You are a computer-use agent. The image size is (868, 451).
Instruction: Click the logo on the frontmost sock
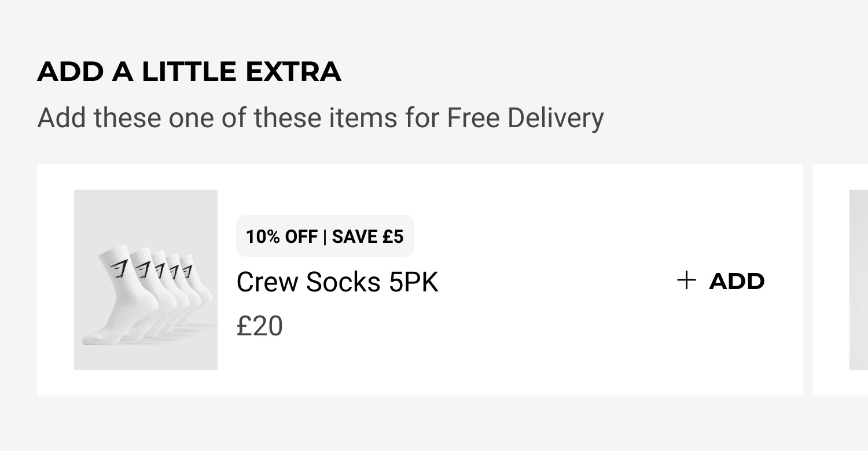120,269
